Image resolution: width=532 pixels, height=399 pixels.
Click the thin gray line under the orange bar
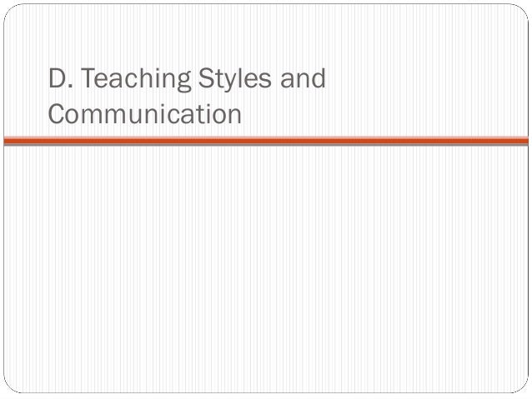coord(266,145)
